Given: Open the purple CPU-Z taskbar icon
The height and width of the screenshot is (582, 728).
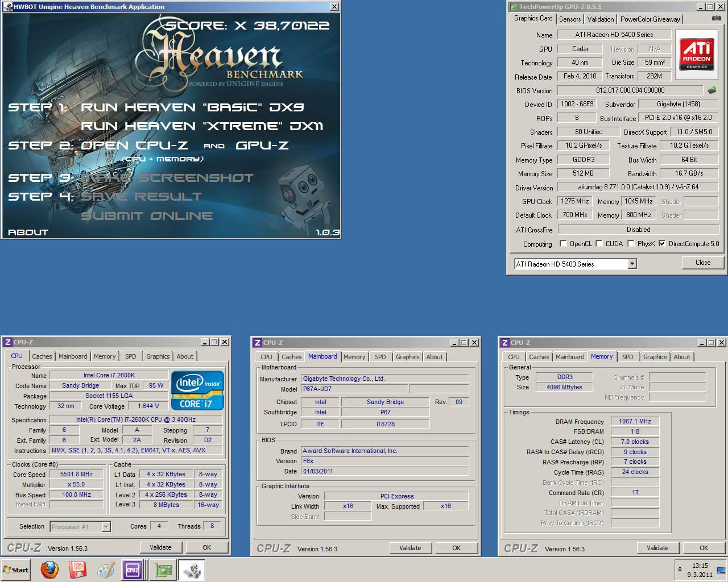Looking at the screenshot, I should tap(133, 569).
